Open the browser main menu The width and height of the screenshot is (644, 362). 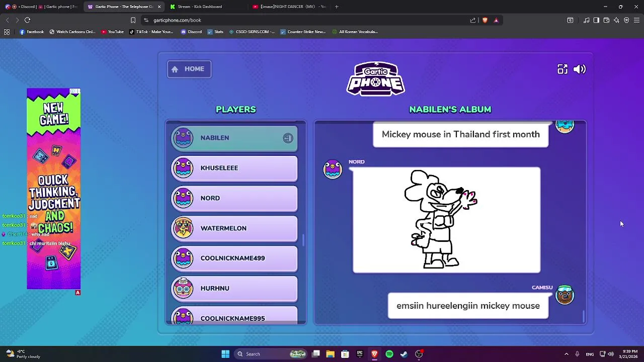pos(636,20)
